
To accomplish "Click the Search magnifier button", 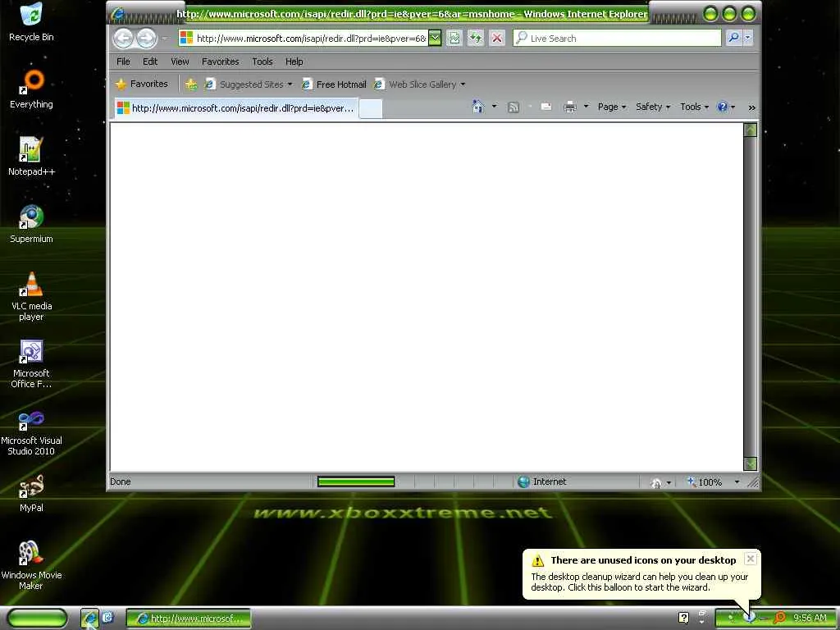I will [x=733, y=38].
